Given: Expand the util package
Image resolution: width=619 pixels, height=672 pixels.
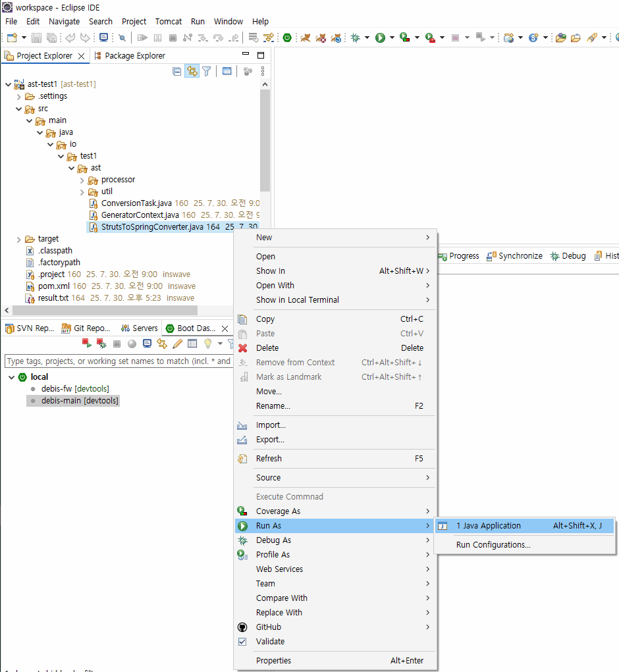Looking at the screenshot, I should click(x=82, y=192).
